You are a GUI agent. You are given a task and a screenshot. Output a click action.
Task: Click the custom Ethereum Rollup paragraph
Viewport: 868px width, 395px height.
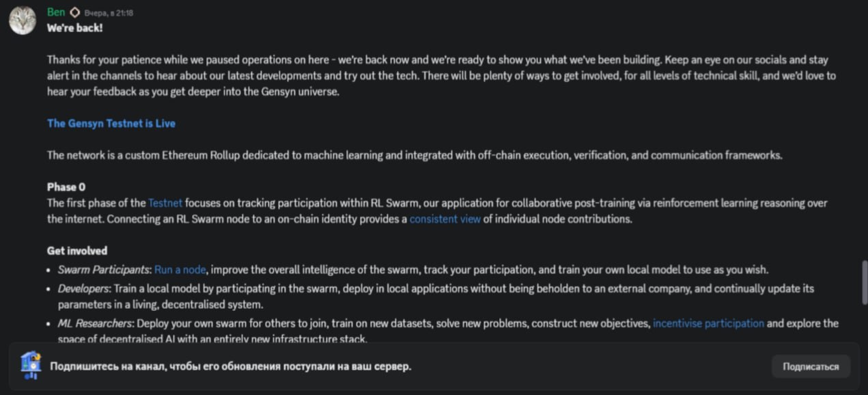click(x=415, y=155)
